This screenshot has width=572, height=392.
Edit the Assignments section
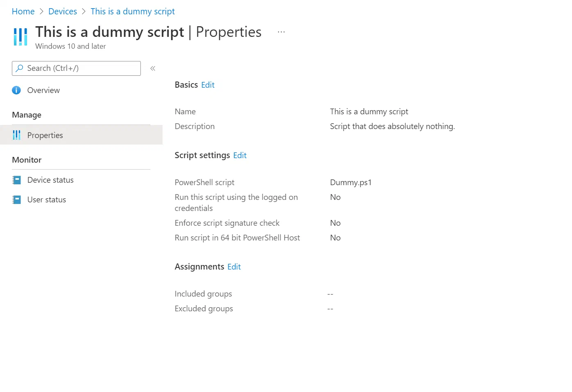234,267
